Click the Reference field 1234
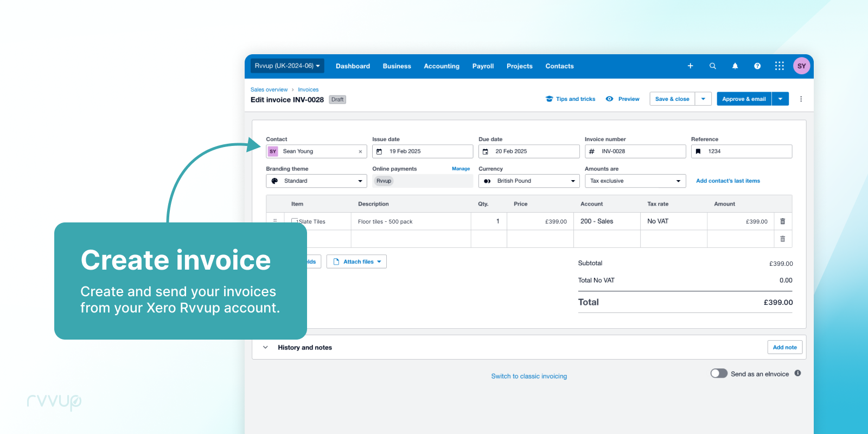This screenshot has height=434, width=868. click(x=742, y=151)
